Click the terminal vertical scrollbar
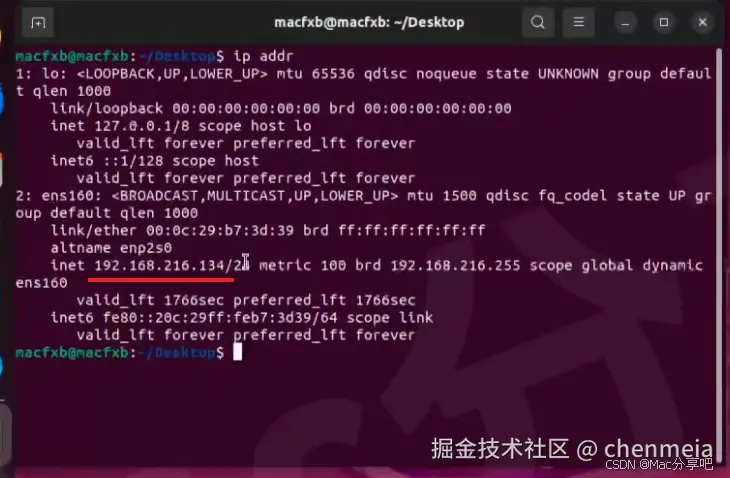The width and height of the screenshot is (730, 478). pyautogui.click(x=719, y=251)
